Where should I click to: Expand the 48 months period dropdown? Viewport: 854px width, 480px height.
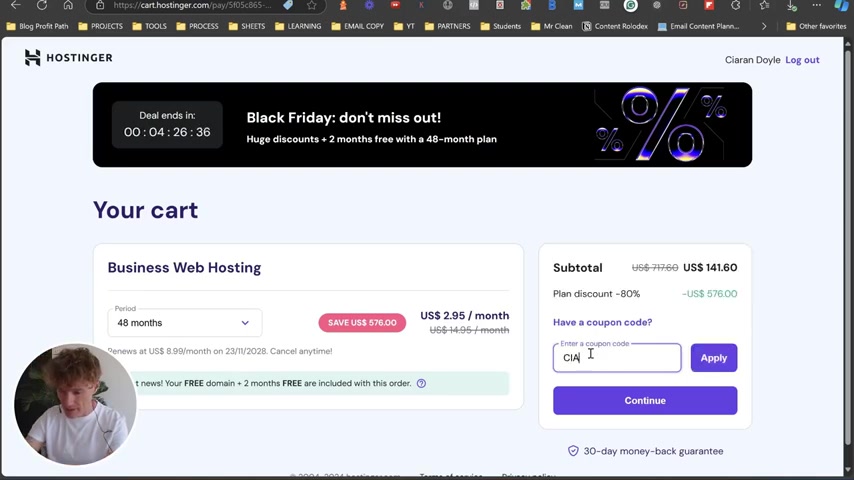tap(185, 323)
